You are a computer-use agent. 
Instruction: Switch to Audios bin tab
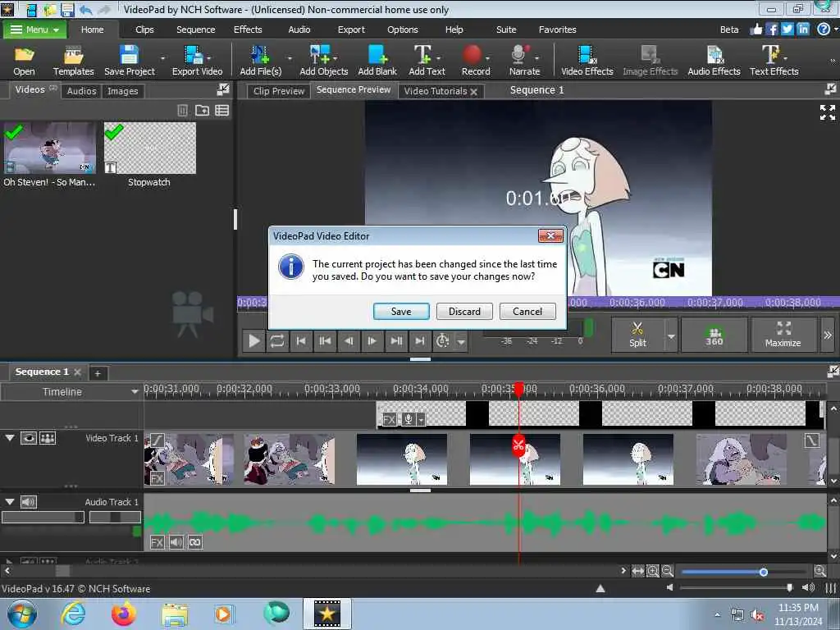coord(81,91)
